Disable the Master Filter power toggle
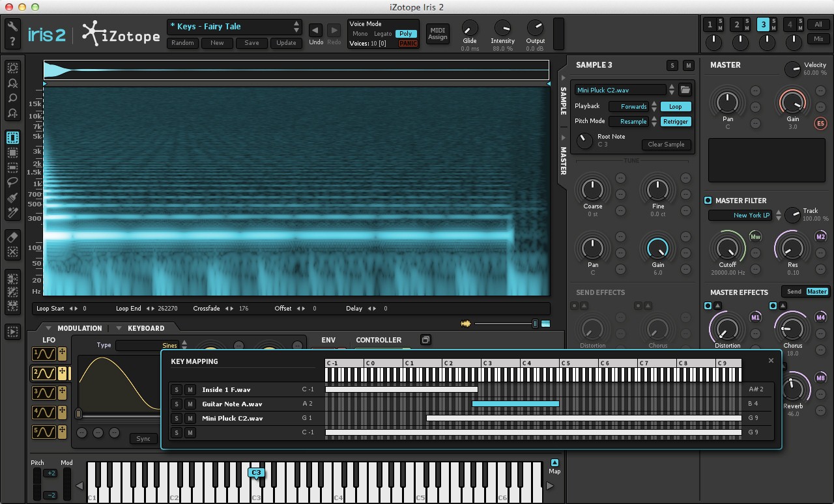Viewport: 834px width, 504px height. coord(708,201)
